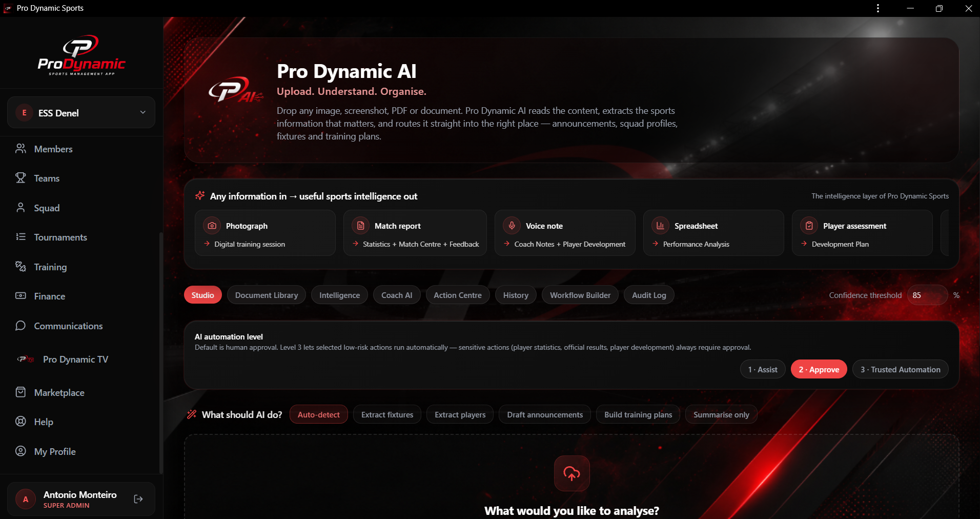The height and width of the screenshot is (519, 980).
Task: Click 'Development Plan' text
Action: pos(840,244)
